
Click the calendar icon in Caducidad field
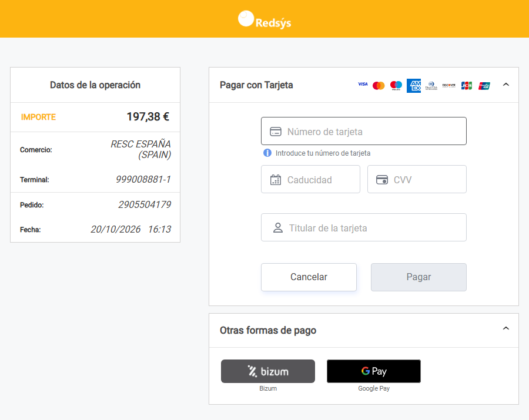point(276,180)
